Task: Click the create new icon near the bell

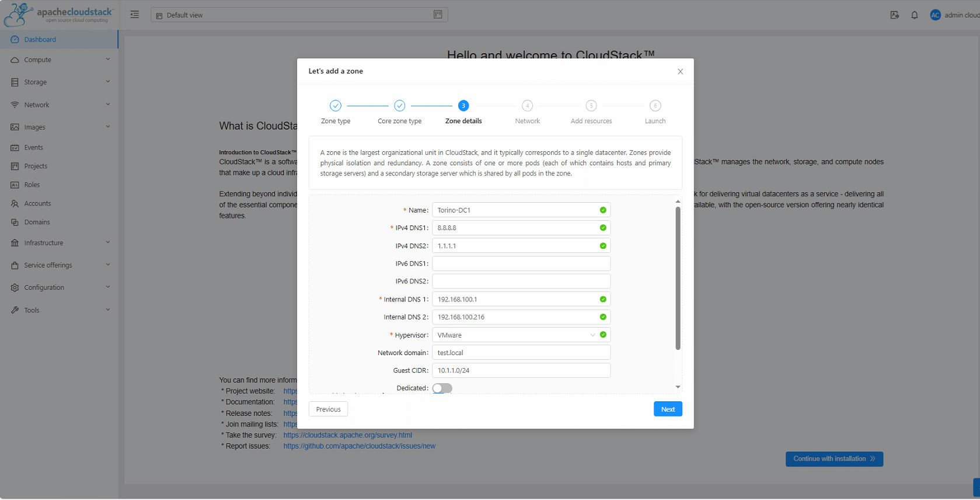Action: pos(894,15)
